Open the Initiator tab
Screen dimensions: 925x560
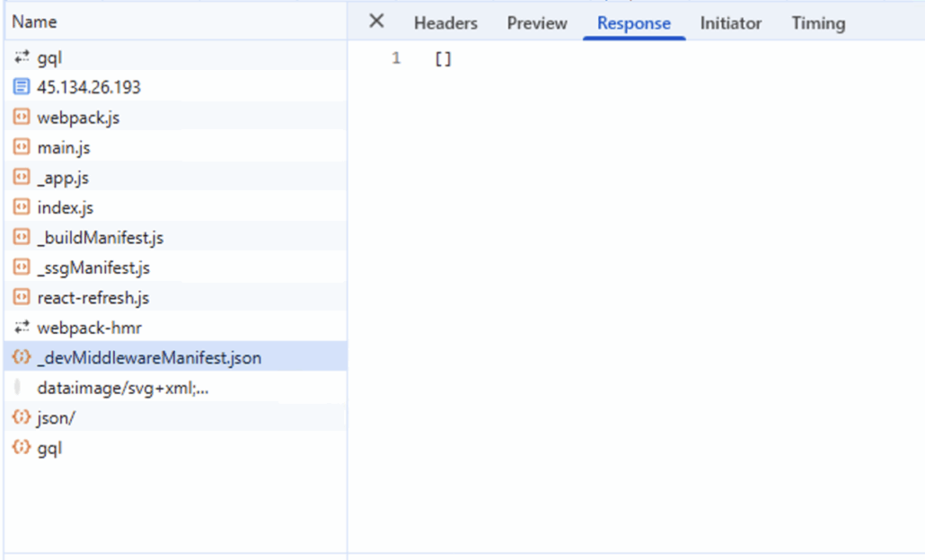(731, 23)
